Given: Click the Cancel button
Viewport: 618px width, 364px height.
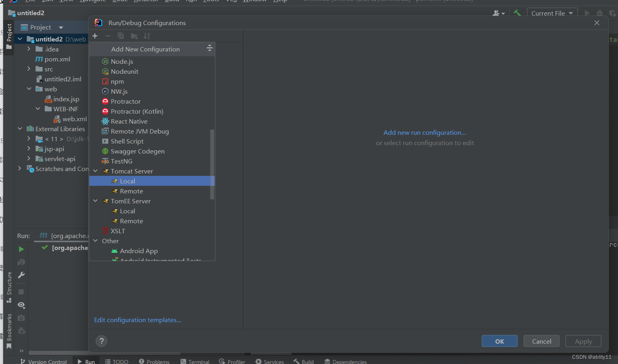Looking at the screenshot, I should 541,341.
